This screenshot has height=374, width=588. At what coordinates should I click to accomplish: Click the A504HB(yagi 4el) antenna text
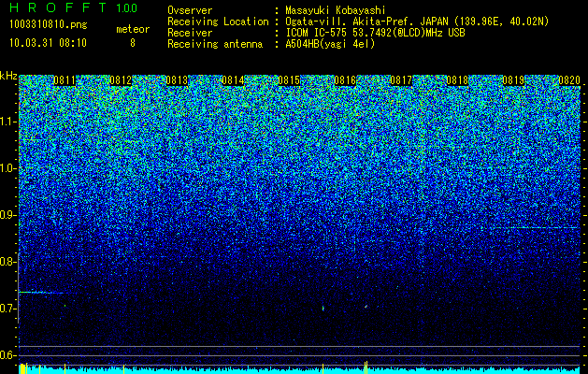click(x=330, y=44)
